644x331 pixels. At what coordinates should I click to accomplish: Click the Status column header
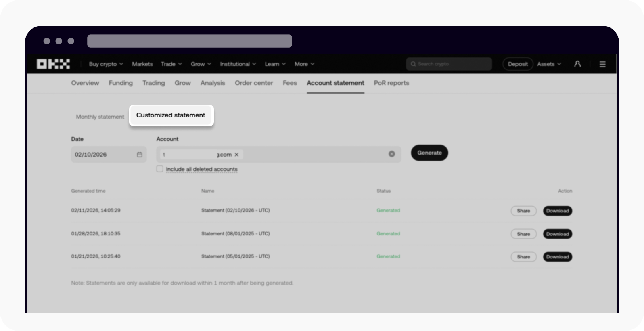point(383,191)
